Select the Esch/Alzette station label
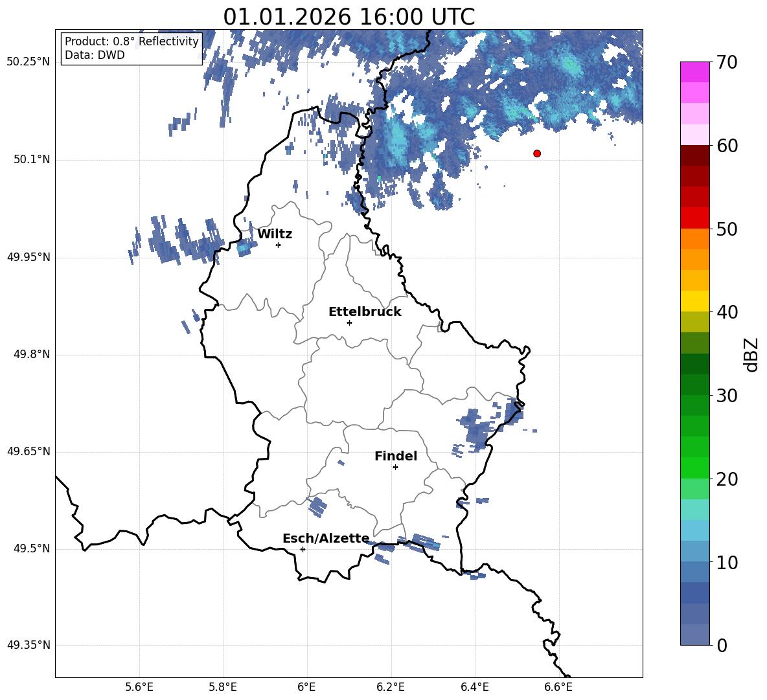This screenshot has height=700, width=767. click(x=326, y=538)
